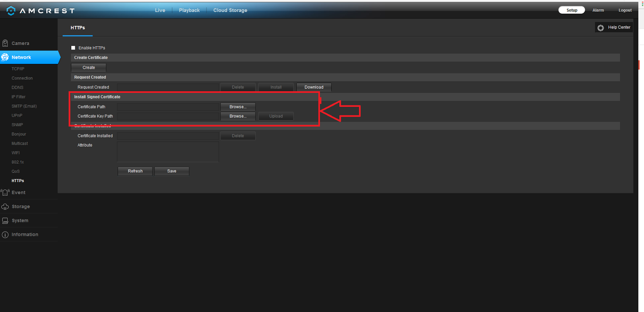This screenshot has width=644, height=312.
Task: Click the Create certificate button
Action: pos(89,68)
